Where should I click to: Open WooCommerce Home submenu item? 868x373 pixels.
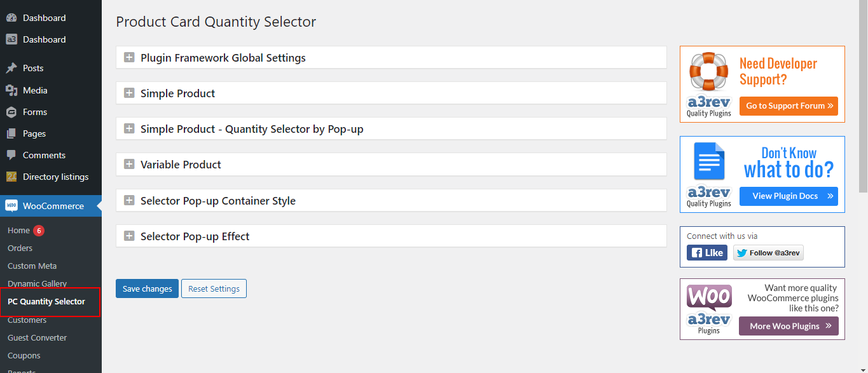click(19, 230)
